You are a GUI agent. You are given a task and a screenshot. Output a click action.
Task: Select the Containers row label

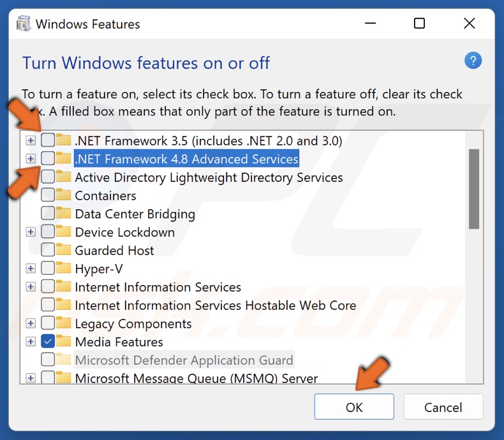105,196
